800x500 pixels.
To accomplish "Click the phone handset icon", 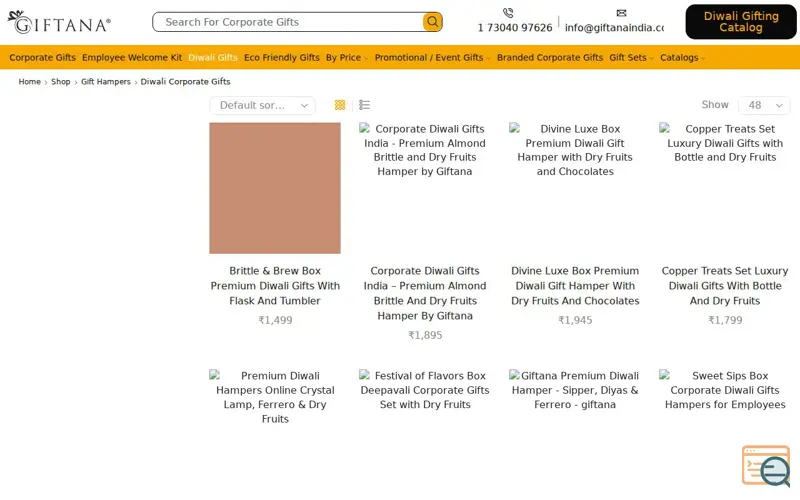I will pyautogui.click(x=508, y=13).
